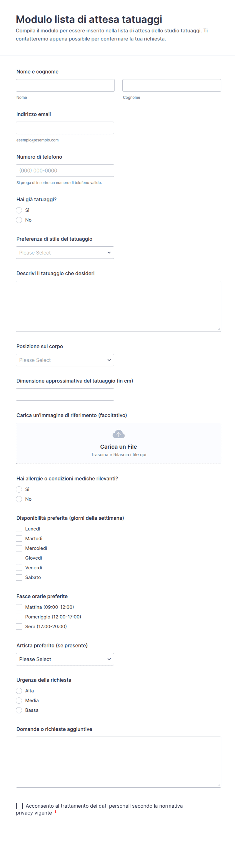Viewport: 235px width, 868px height.
Task: Choose Bassa urgency radio button
Action: click(19, 710)
